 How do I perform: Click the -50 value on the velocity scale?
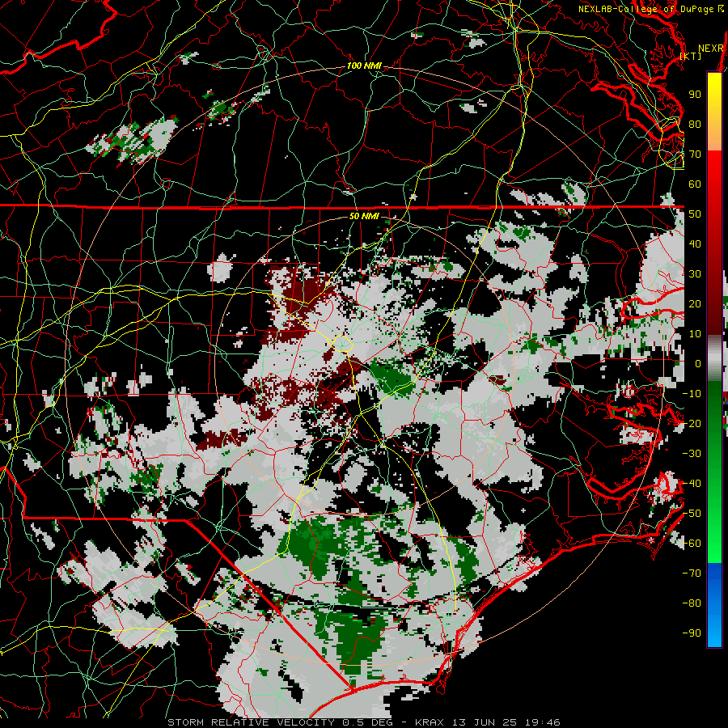[692, 514]
